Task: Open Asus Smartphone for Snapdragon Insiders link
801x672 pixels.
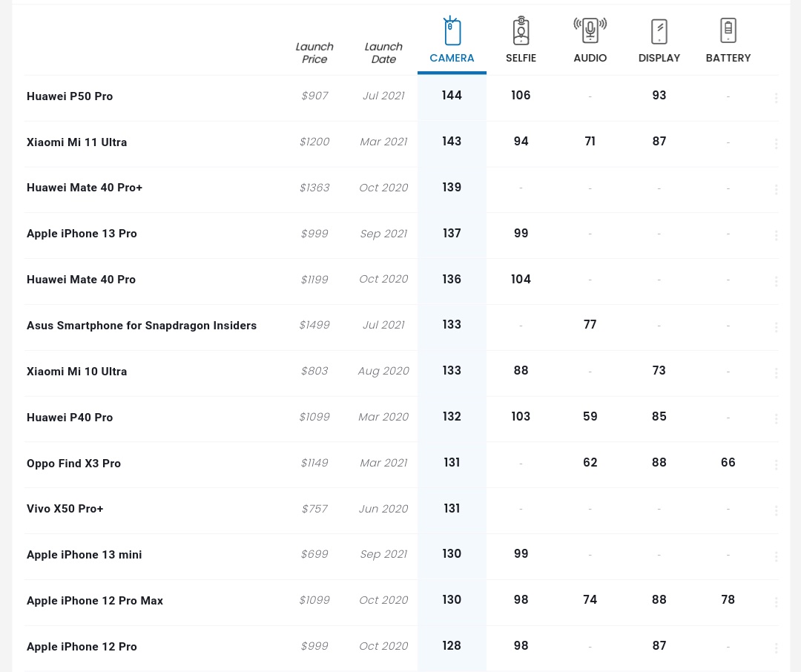Action: (142, 326)
